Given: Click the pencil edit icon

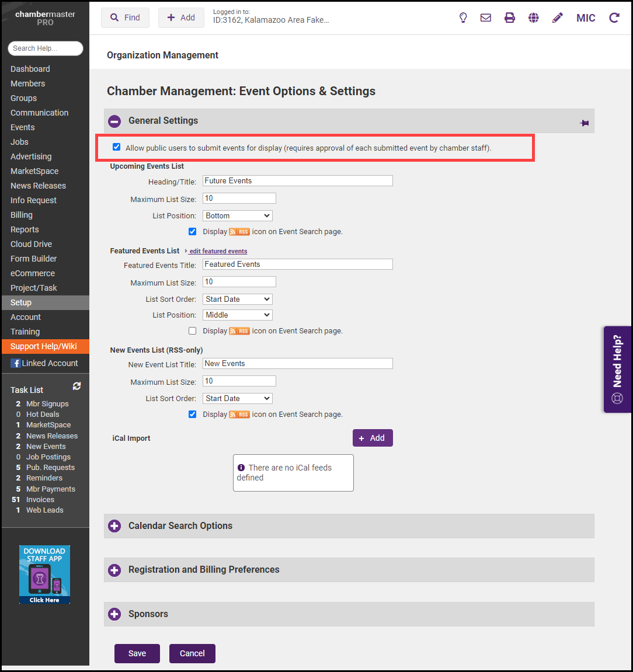Looking at the screenshot, I should tap(558, 18).
